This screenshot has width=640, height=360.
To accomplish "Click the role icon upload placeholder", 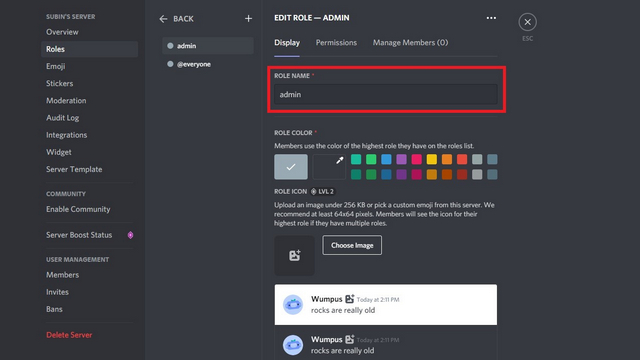I will tap(294, 256).
